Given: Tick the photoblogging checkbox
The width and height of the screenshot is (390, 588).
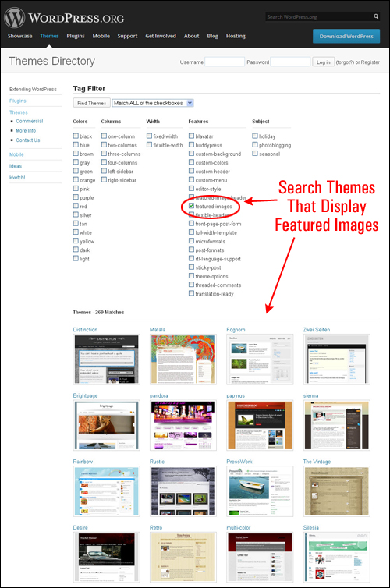Looking at the screenshot, I should (255, 145).
